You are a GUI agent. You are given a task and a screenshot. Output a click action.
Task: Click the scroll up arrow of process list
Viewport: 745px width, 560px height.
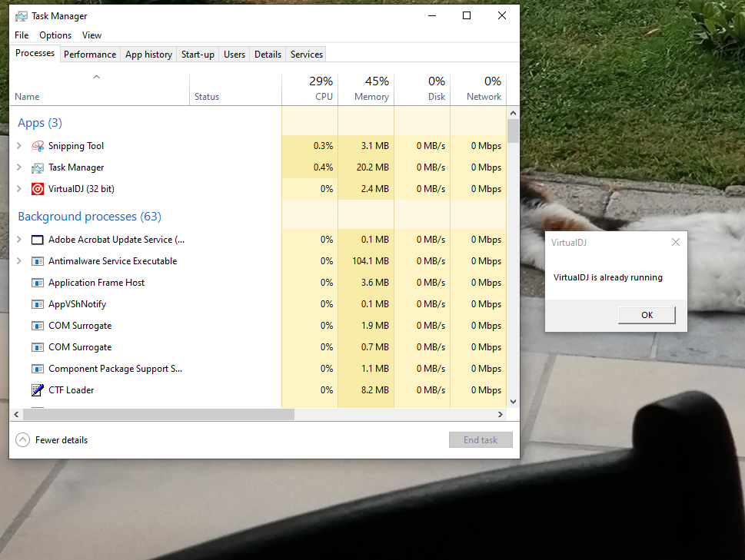(513, 113)
